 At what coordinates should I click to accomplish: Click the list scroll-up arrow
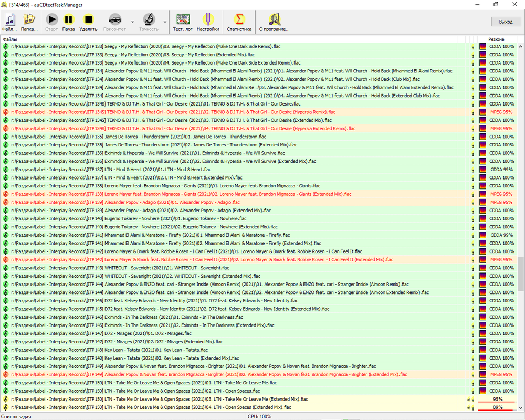tap(521, 47)
